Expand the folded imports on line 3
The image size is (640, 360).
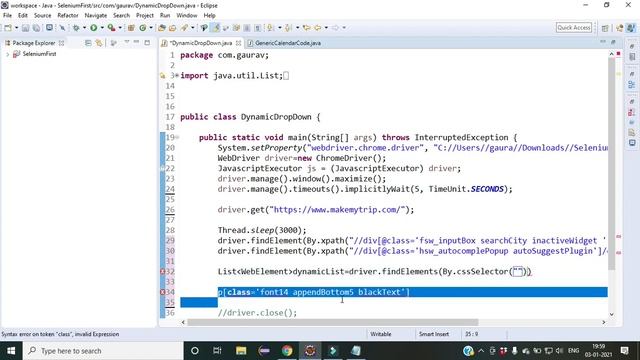coord(176,76)
